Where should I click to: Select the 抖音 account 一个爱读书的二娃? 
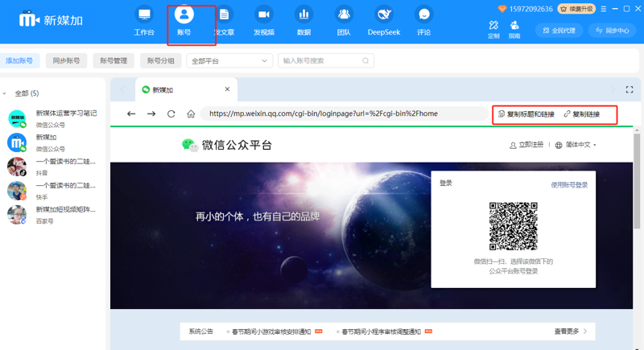click(52, 167)
